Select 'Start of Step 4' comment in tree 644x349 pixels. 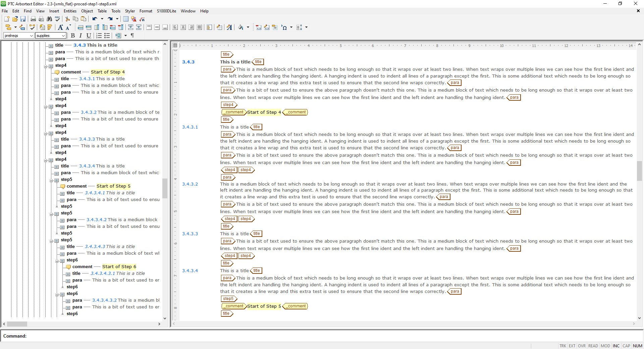pyautogui.click(x=108, y=72)
